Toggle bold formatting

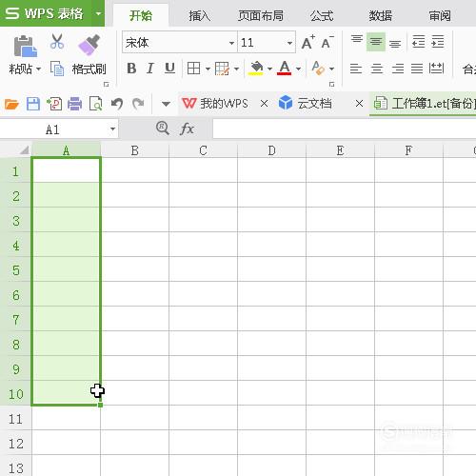pyautogui.click(x=131, y=69)
